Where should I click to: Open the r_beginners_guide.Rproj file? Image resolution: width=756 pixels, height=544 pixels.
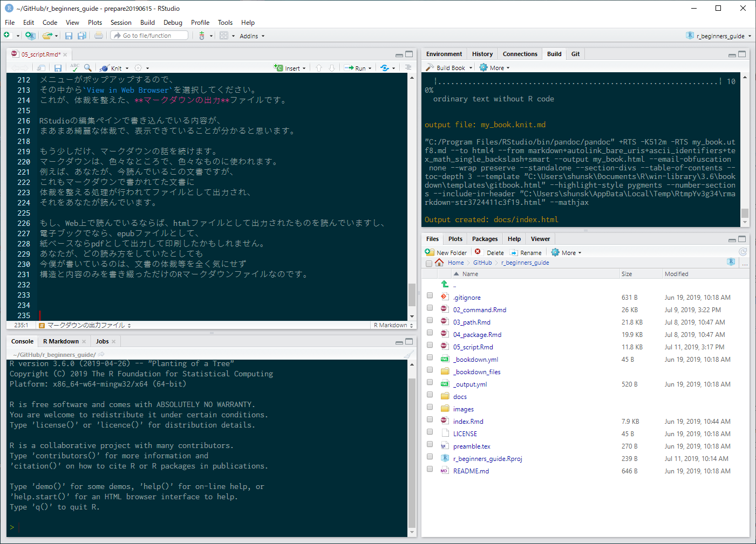point(488,459)
